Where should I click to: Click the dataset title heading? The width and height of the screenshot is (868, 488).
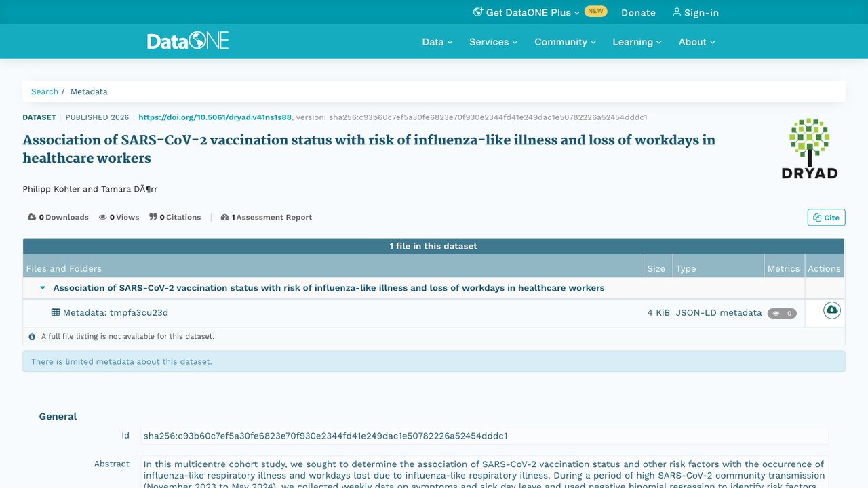tap(369, 149)
